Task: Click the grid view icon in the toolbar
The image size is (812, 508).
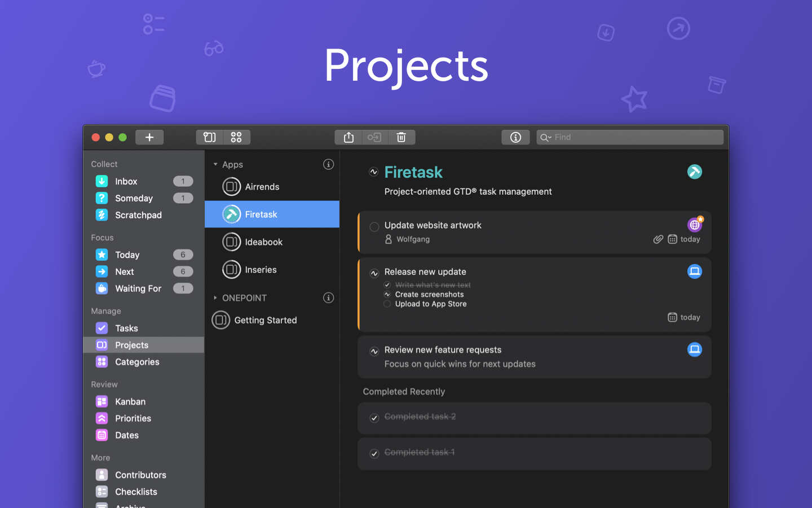Action: click(x=236, y=137)
